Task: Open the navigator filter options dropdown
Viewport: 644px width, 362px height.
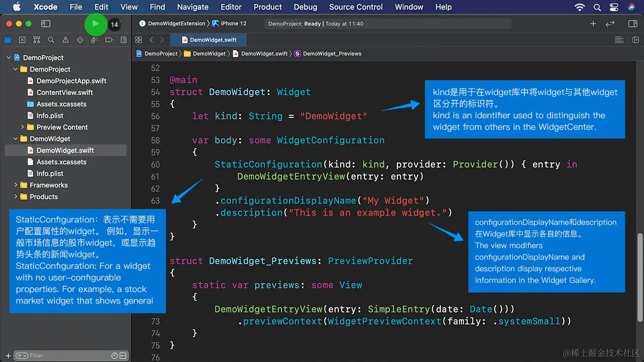Action: 22,356
